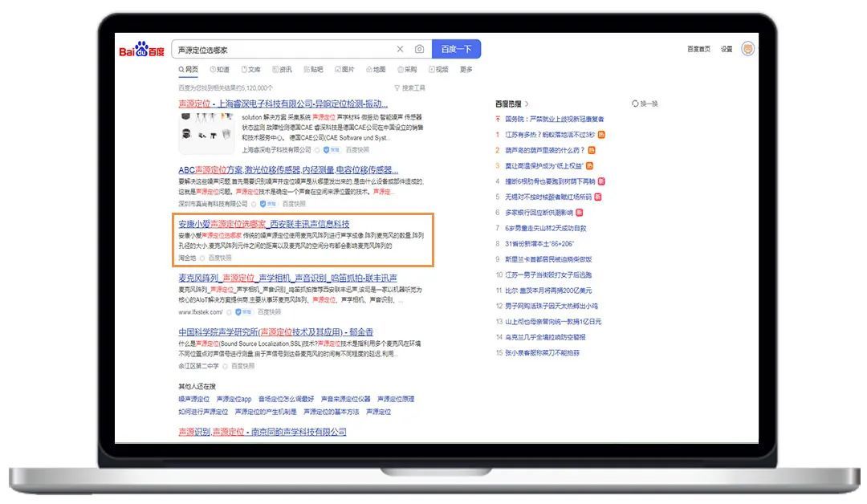Expand 百度热搜 via its arrow
Screen dimensions: 867x504
point(527,104)
